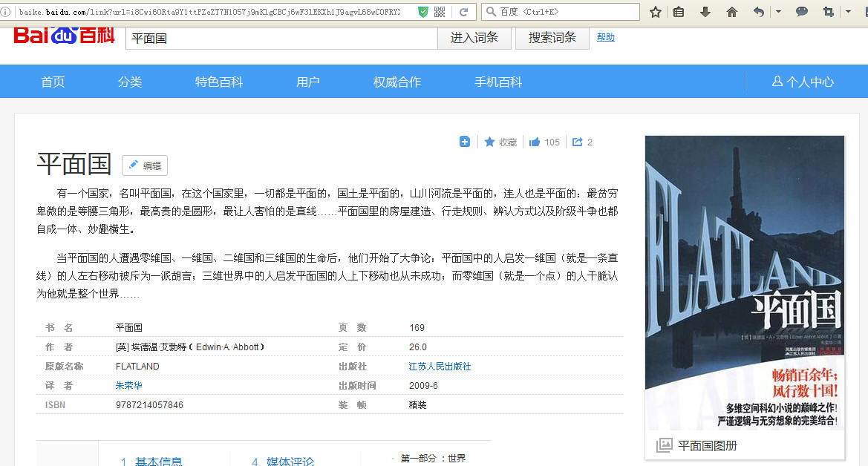Reload the page with refresh icon
The image size is (868, 466).
[x=464, y=12]
